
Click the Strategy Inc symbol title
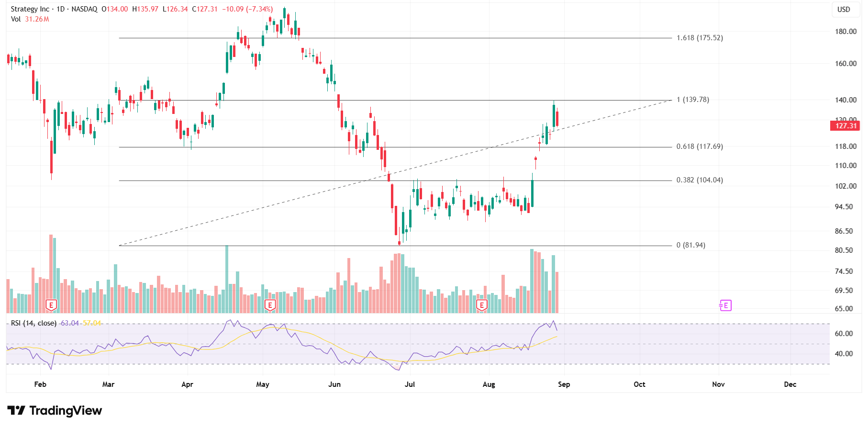coord(30,9)
